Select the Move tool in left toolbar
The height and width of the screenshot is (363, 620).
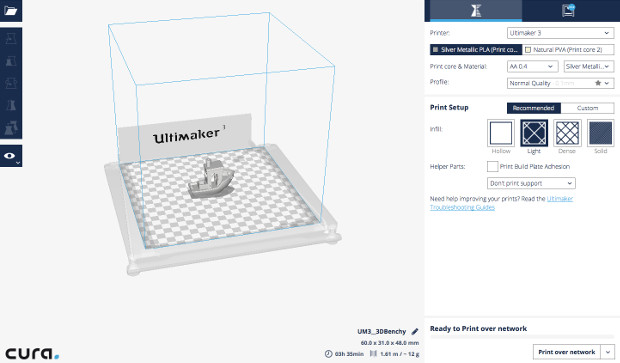click(11, 39)
